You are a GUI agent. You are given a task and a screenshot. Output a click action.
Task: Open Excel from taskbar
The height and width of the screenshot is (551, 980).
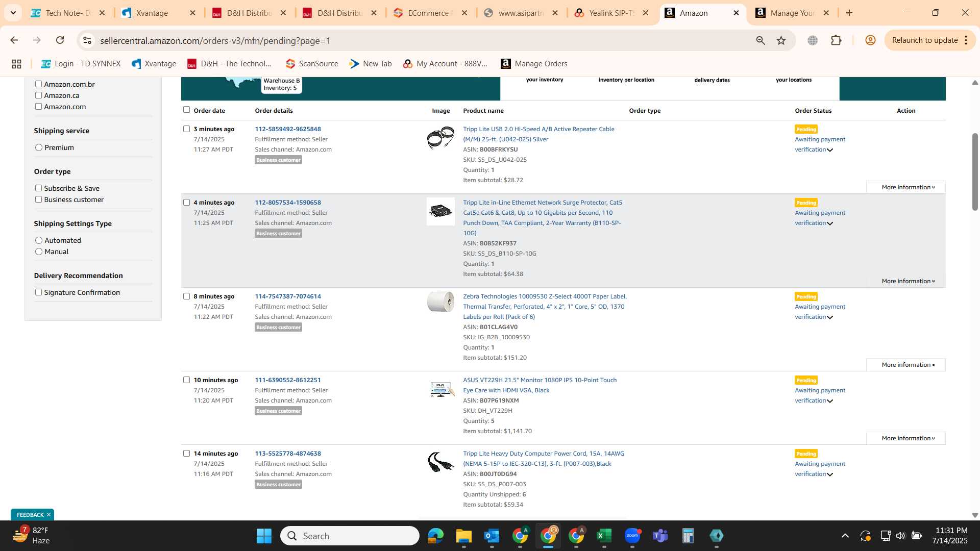(604, 536)
